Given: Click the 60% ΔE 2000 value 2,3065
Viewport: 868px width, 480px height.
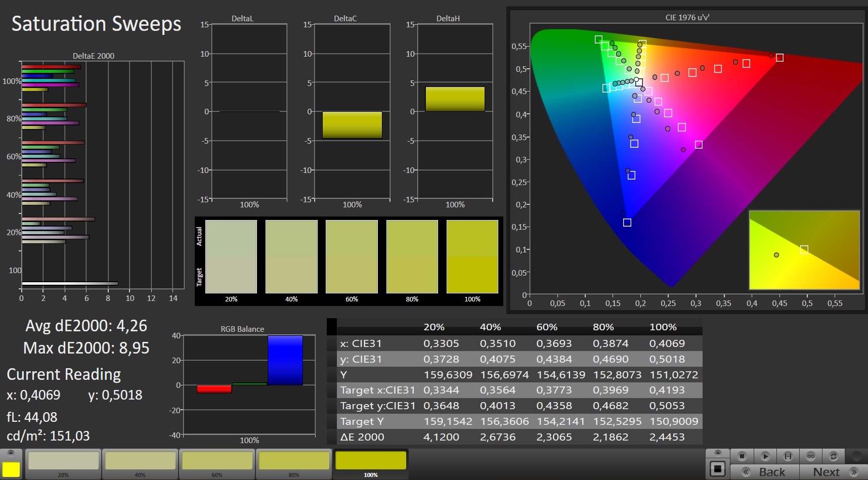Looking at the screenshot, I should (554, 437).
